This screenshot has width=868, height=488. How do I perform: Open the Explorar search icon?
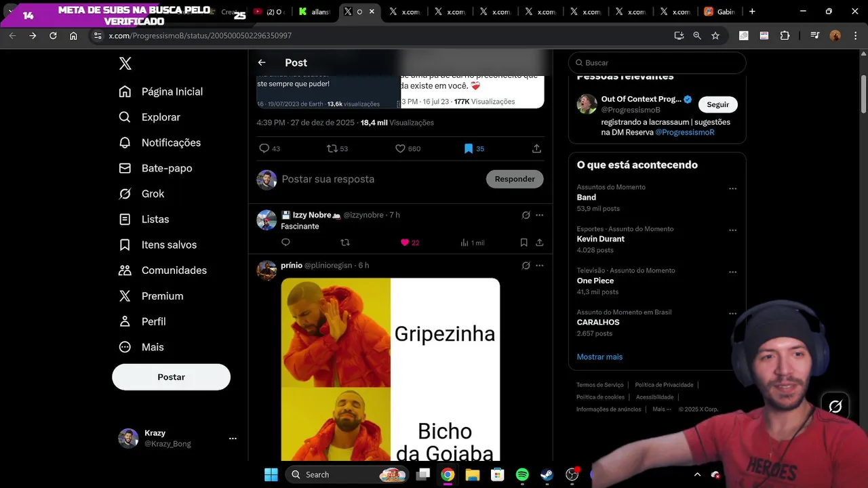(x=125, y=117)
